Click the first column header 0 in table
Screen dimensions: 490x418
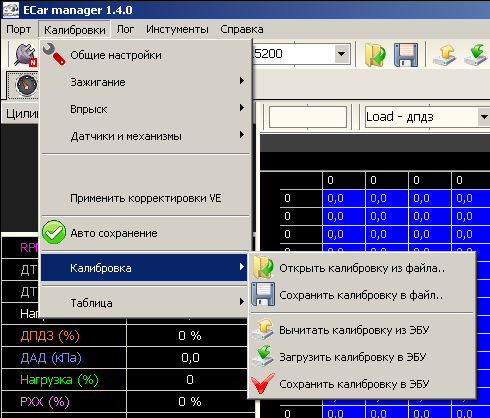tap(344, 180)
